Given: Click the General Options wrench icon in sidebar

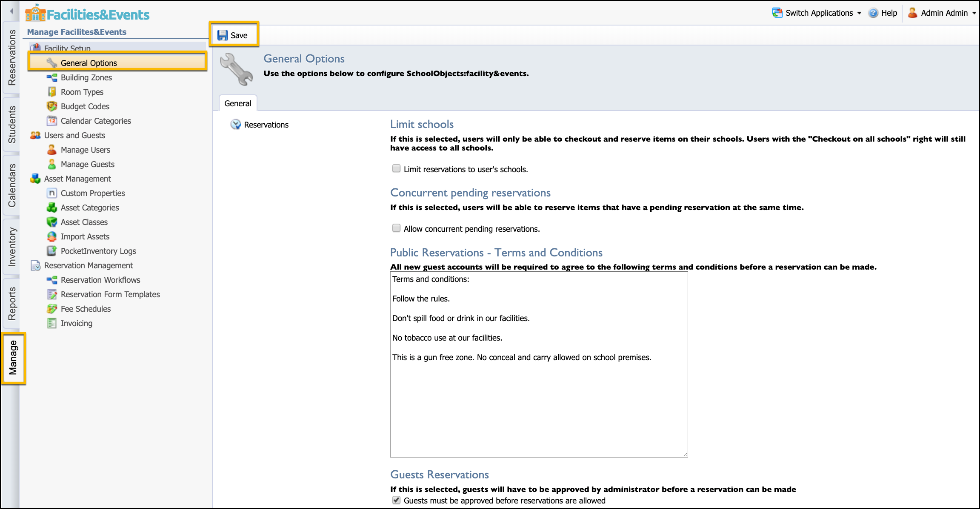Looking at the screenshot, I should click(x=52, y=63).
